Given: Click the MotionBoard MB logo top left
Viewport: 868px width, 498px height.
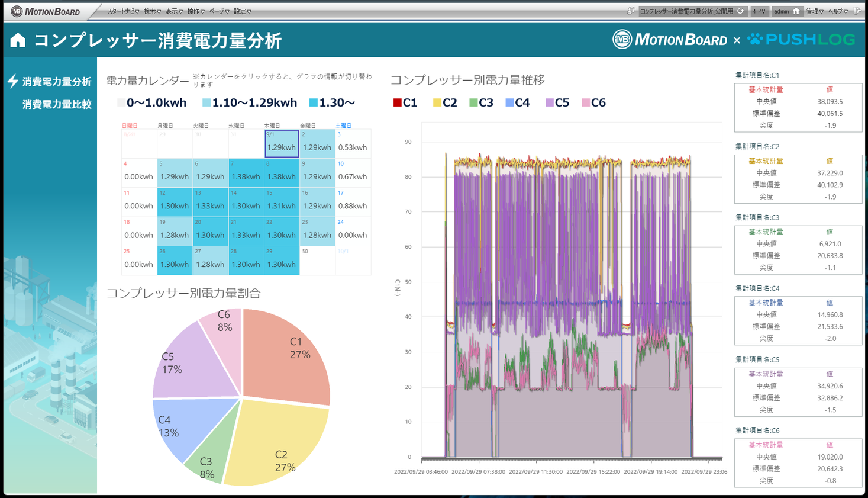Looking at the screenshot, I should pos(17,11).
